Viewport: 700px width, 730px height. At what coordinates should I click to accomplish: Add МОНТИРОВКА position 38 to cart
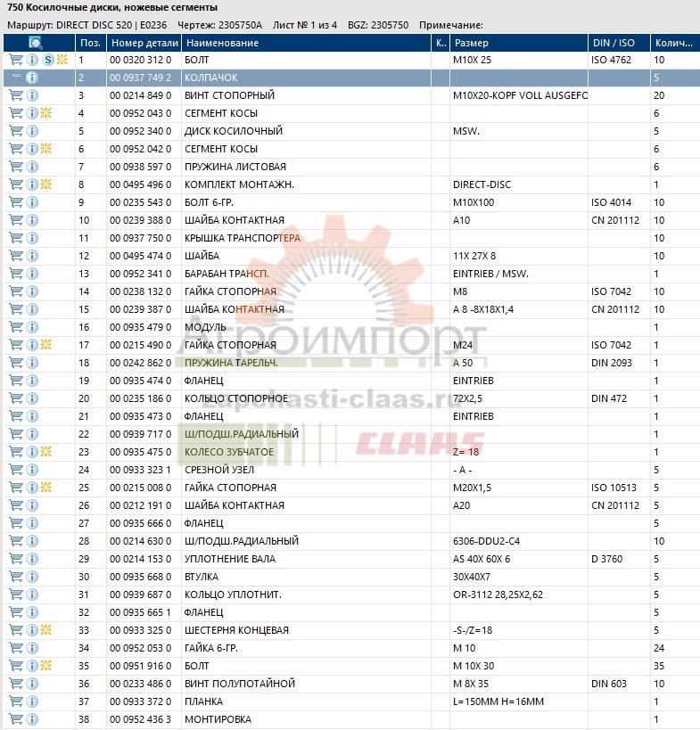click(x=16, y=719)
